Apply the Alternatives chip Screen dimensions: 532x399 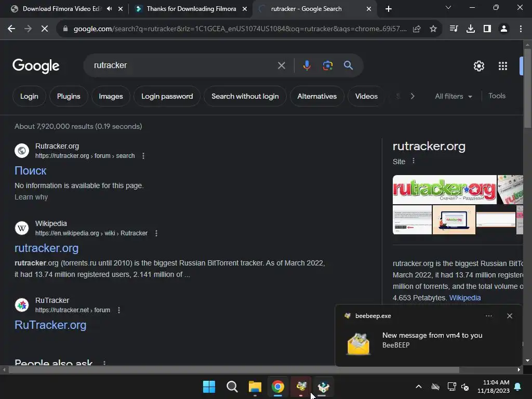[317, 96]
